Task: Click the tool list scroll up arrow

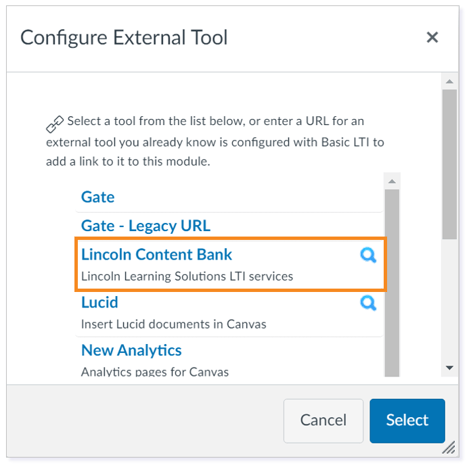Action: (392, 181)
